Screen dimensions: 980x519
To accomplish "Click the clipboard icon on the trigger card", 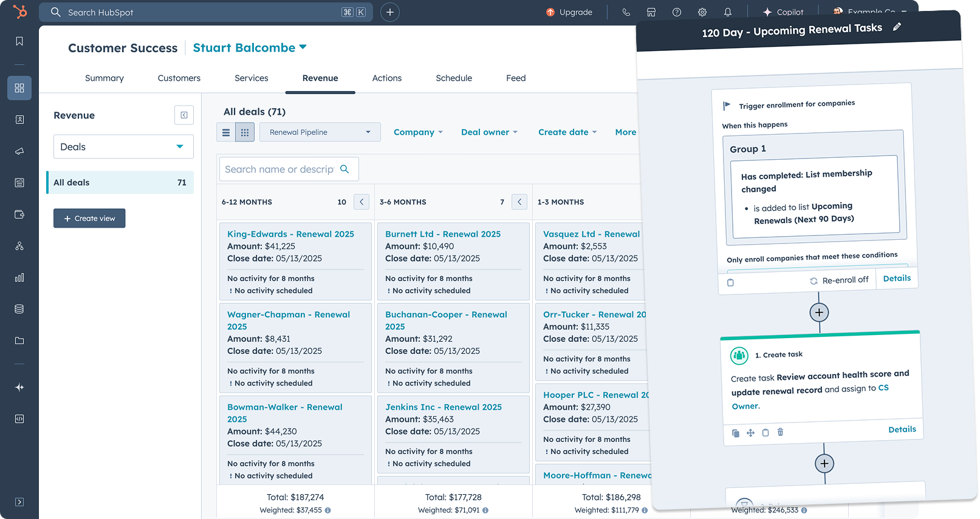I will (x=730, y=282).
